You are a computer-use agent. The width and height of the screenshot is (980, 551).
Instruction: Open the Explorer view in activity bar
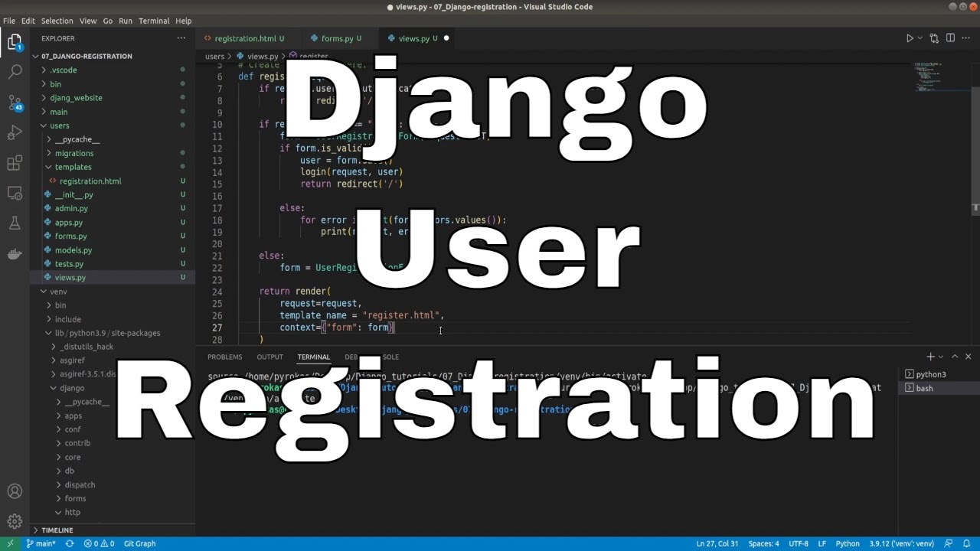15,42
